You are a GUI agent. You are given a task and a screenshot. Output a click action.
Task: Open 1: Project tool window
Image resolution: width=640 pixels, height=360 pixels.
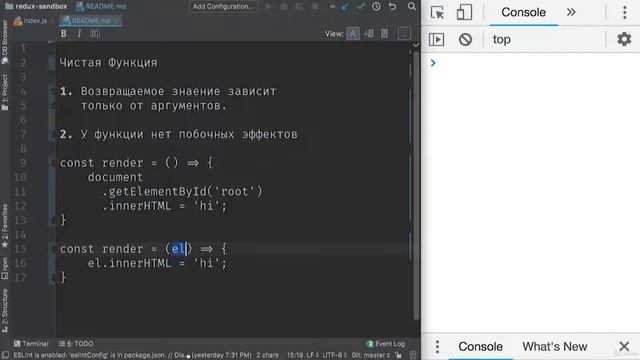point(4,93)
